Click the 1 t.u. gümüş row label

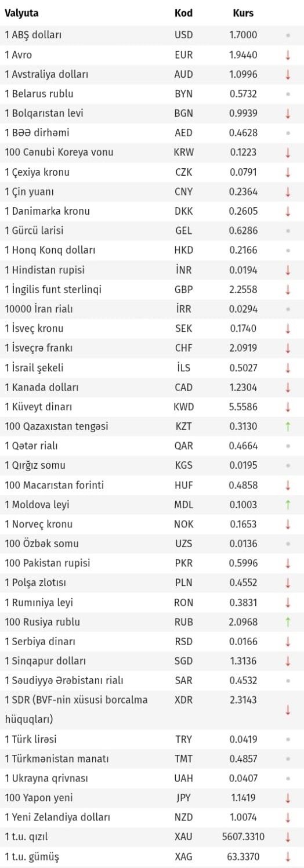(32, 856)
